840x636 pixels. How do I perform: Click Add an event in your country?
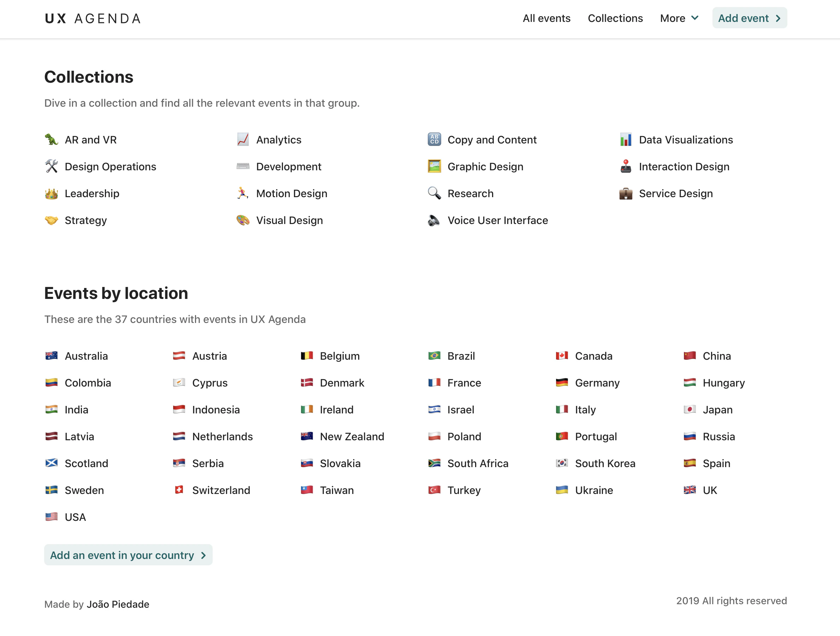click(x=128, y=555)
